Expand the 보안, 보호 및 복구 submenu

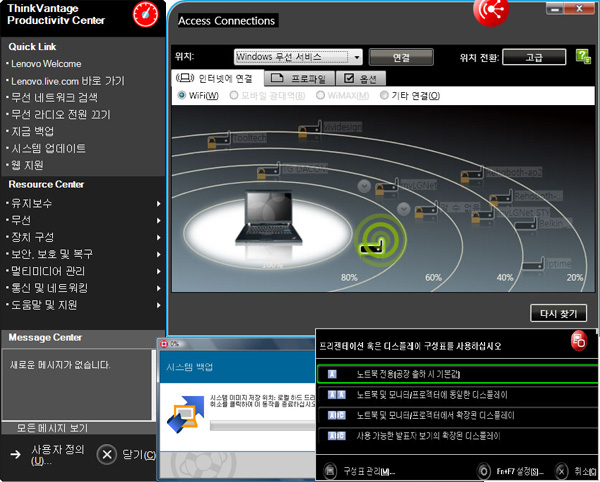pos(158,254)
